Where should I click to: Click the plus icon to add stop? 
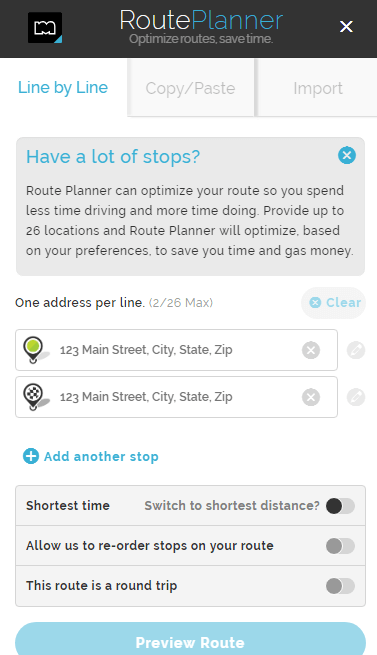click(x=31, y=456)
